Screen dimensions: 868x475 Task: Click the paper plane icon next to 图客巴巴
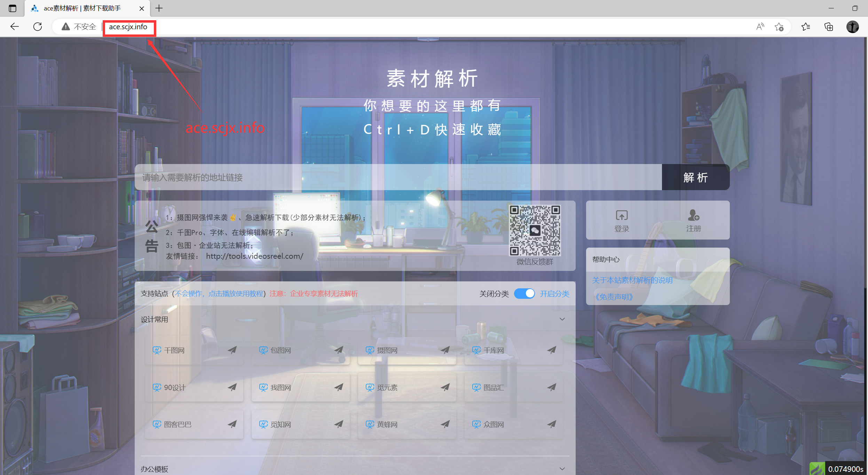click(x=232, y=424)
